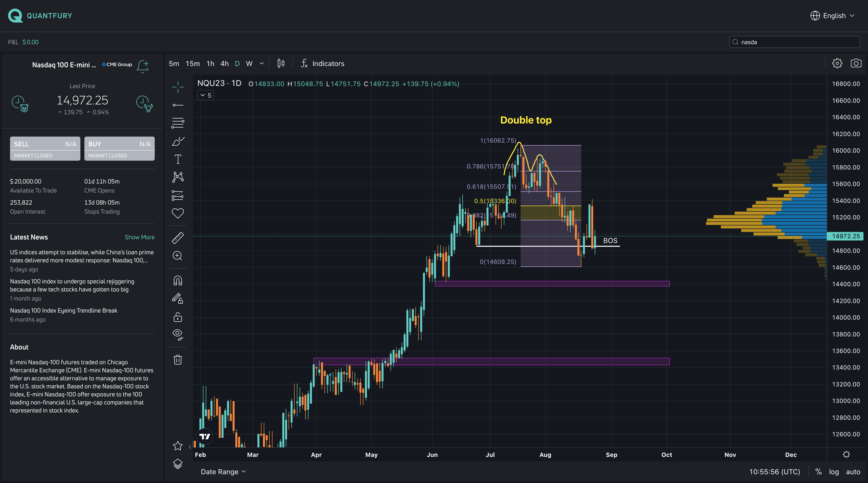
Task: Select the W weekly timeframe
Action: click(249, 63)
